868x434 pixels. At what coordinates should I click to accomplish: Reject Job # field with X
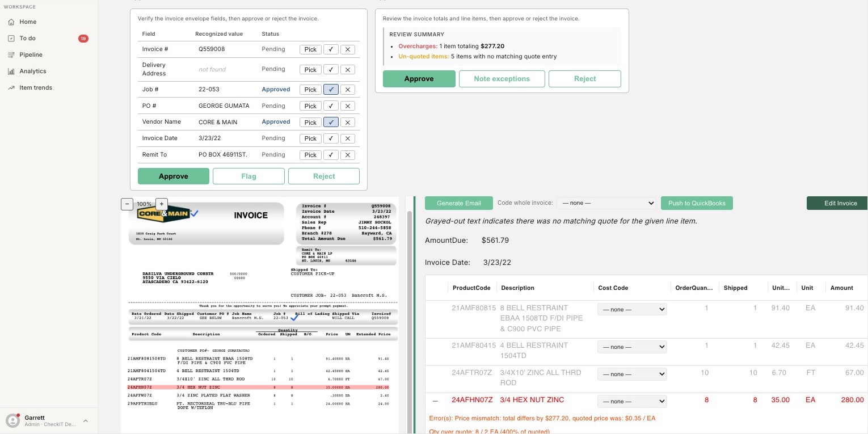[x=348, y=90]
